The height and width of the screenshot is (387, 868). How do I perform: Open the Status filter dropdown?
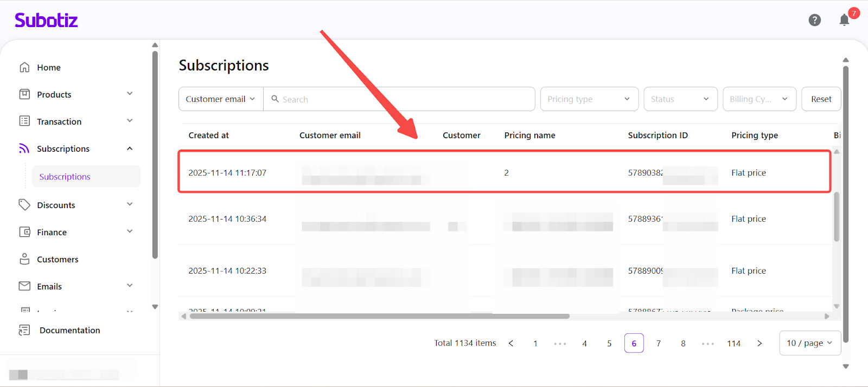click(680, 99)
